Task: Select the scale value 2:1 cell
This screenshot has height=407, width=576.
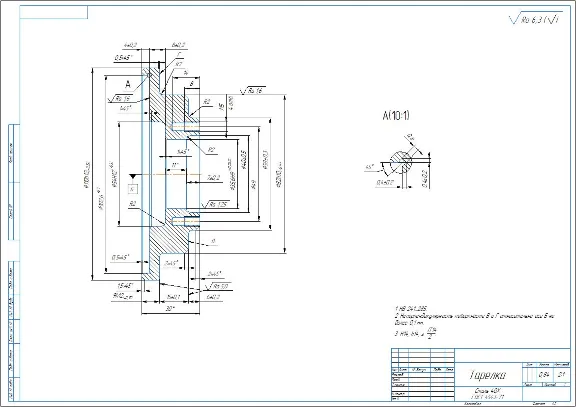Action: 561,375
